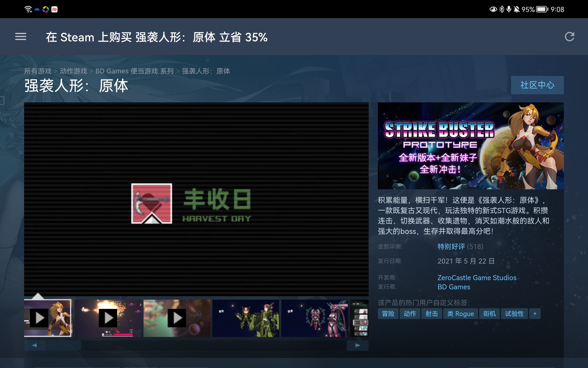Select the 类 Rogue tag
The height and width of the screenshot is (368, 588).
(x=461, y=314)
